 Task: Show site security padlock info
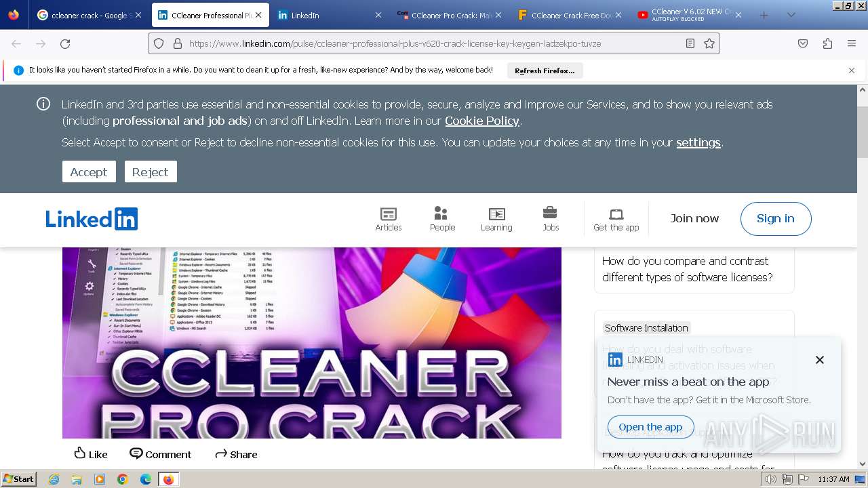coord(178,43)
